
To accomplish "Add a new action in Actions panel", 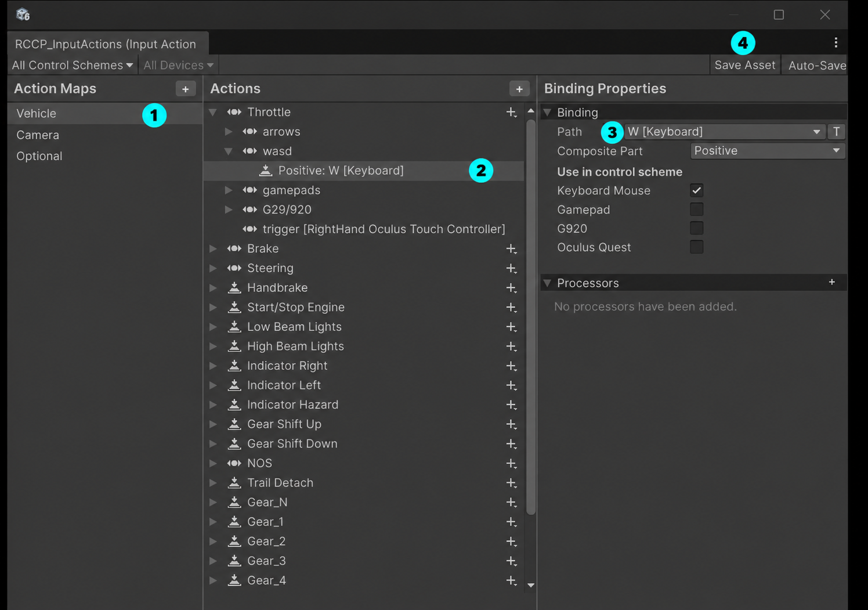I will tap(519, 89).
